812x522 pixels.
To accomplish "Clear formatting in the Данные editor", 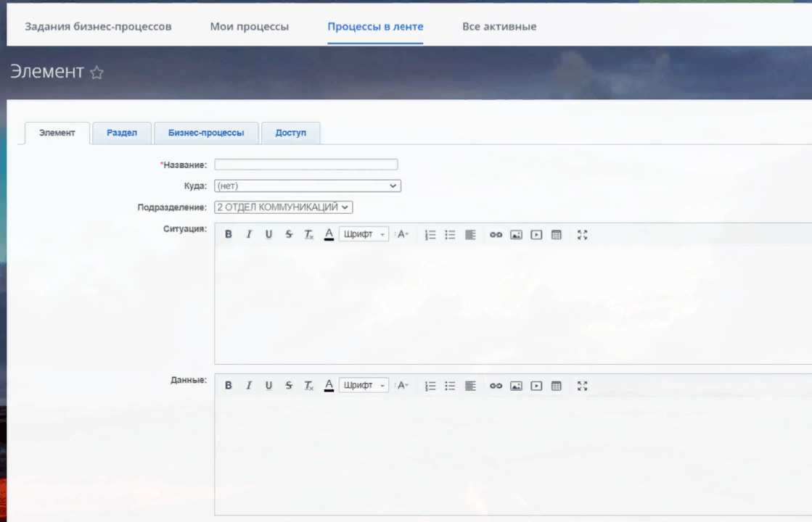I will (308, 386).
